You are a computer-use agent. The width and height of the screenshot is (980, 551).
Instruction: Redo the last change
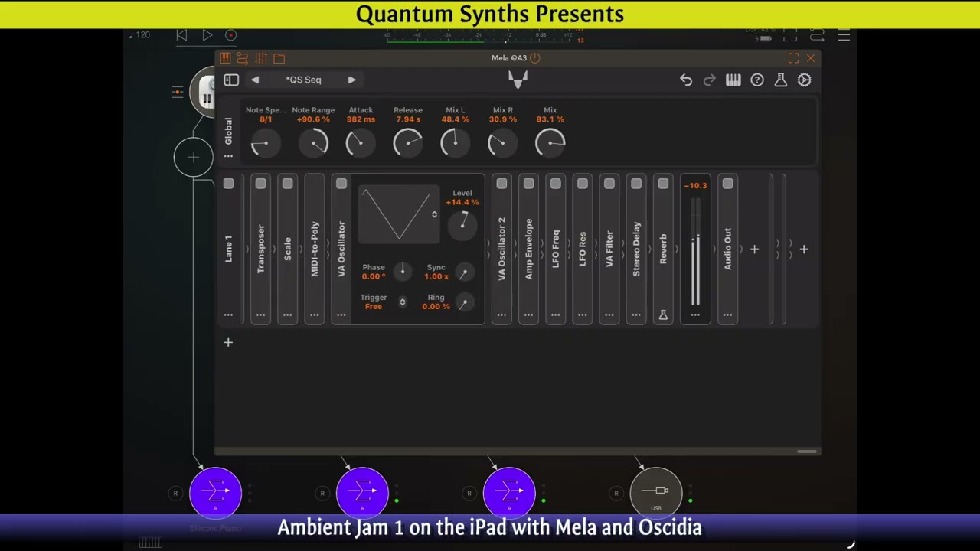[x=710, y=80]
